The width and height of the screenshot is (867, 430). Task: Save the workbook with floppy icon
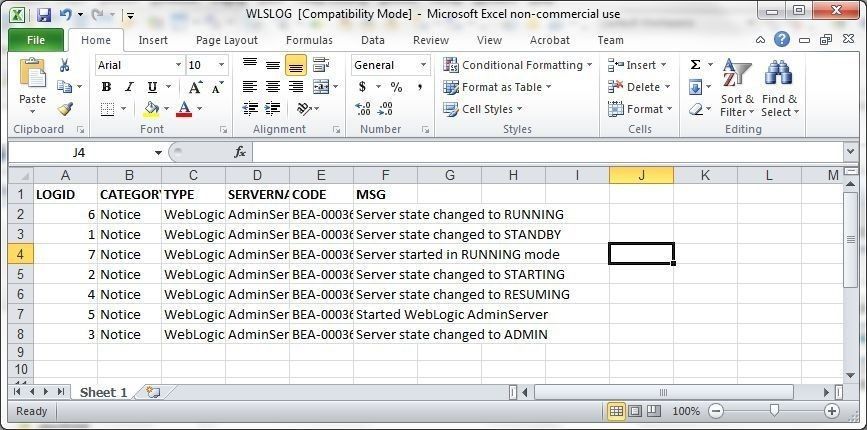pos(44,14)
